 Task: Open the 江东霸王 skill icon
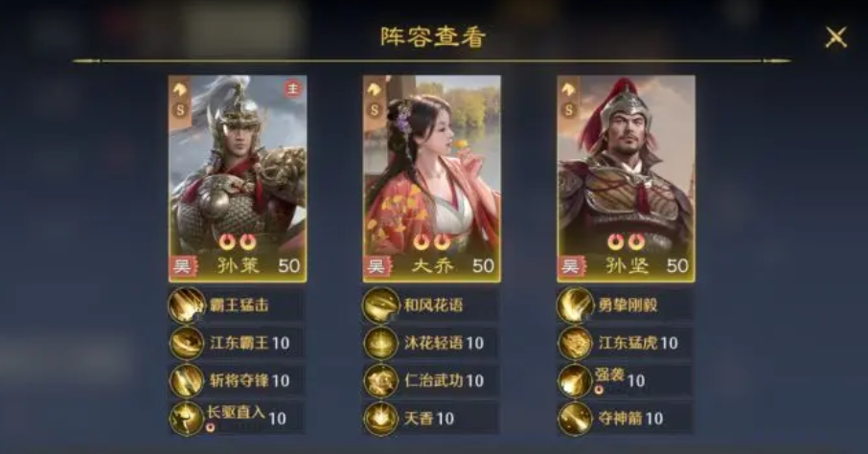pyautogui.click(x=187, y=343)
